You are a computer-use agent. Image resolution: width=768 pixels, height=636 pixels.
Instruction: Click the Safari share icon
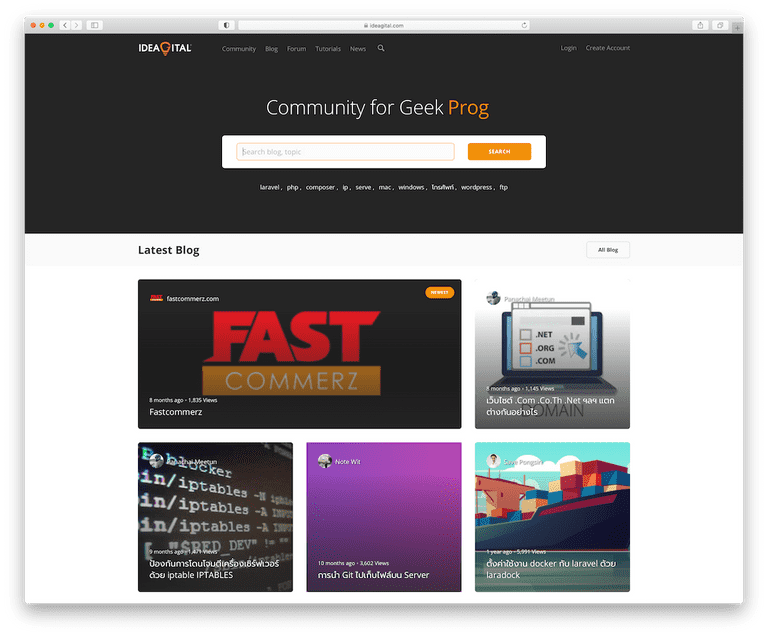[700, 25]
